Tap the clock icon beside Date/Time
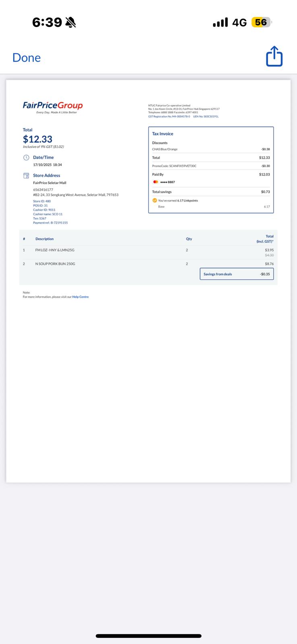 point(26,157)
